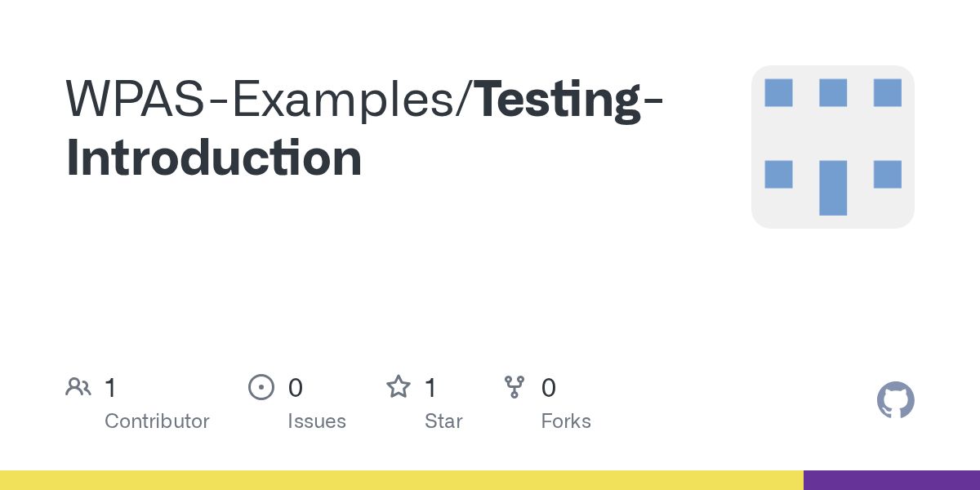Click the issues circle-dot icon
Viewport: 980px width, 490px height.
tap(261, 387)
